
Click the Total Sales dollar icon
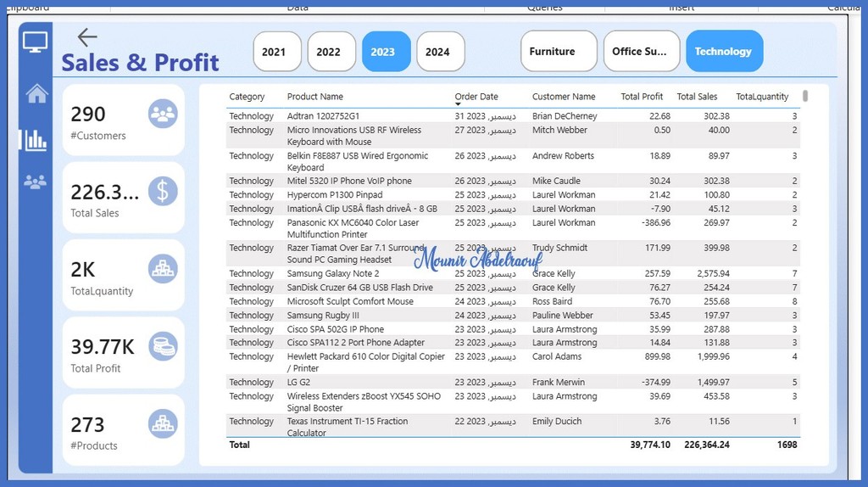click(163, 191)
